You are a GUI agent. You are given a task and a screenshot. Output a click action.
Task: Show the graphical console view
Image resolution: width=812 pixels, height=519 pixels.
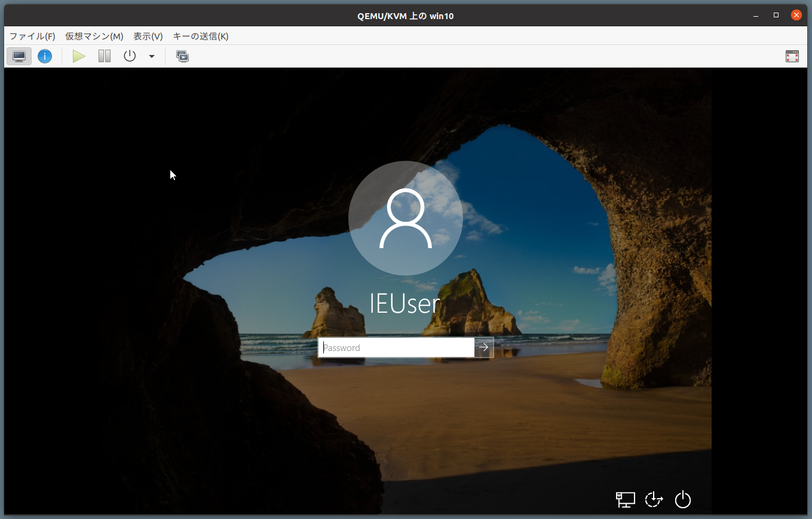[x=19, y=56]
